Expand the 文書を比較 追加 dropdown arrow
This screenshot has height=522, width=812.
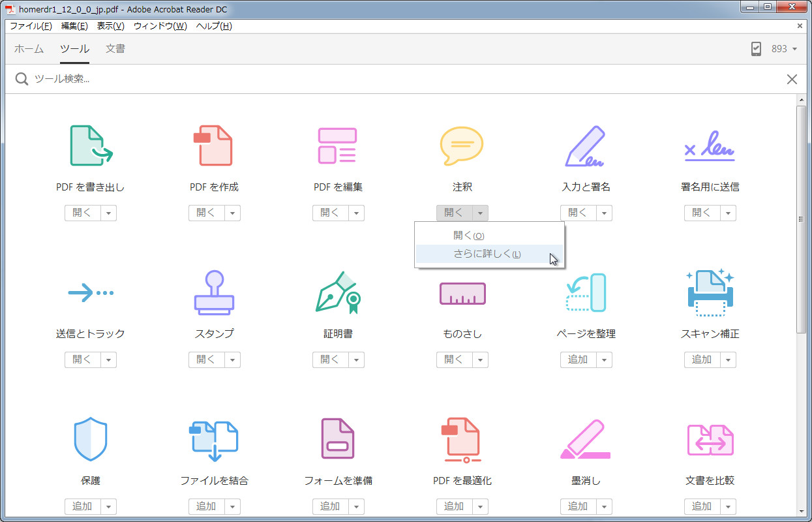[728, 506]
